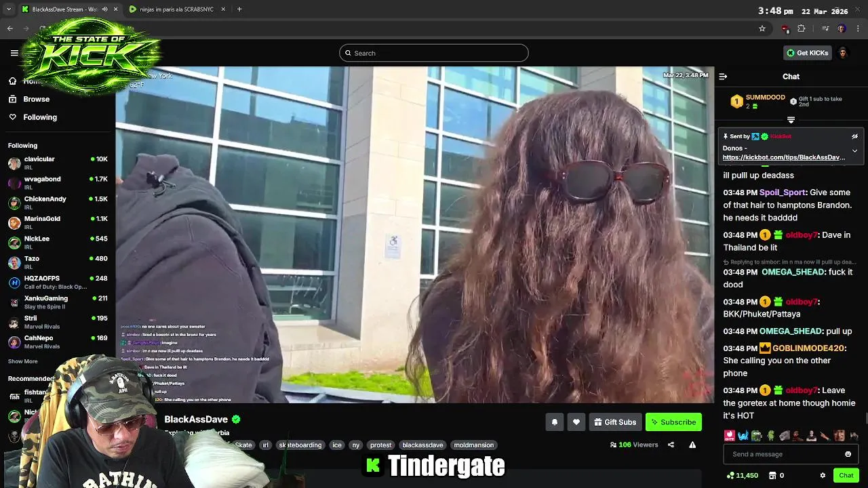Collapse the chat panel arrow icon
868x488 pixels.
(x=723, y=77)
